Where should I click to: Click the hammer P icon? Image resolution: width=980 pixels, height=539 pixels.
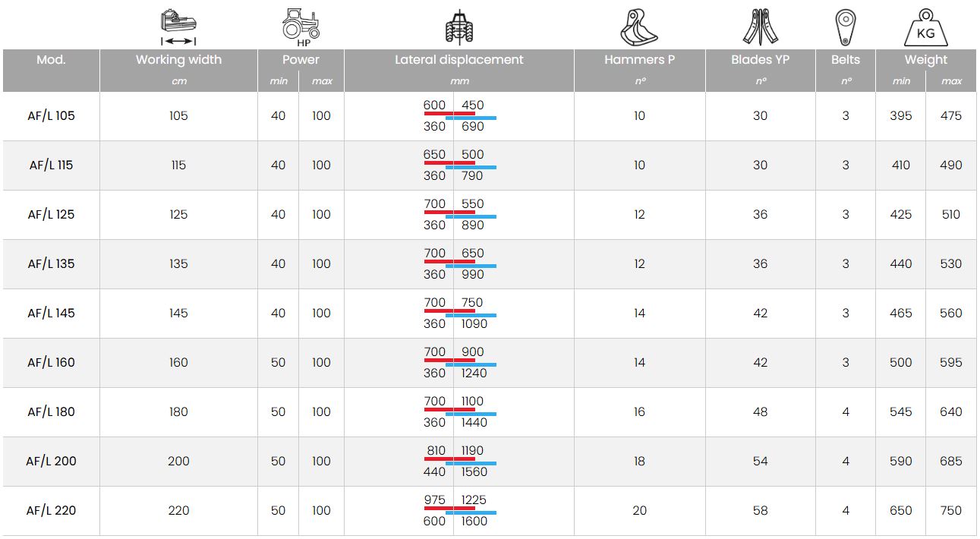click(638, 27)
